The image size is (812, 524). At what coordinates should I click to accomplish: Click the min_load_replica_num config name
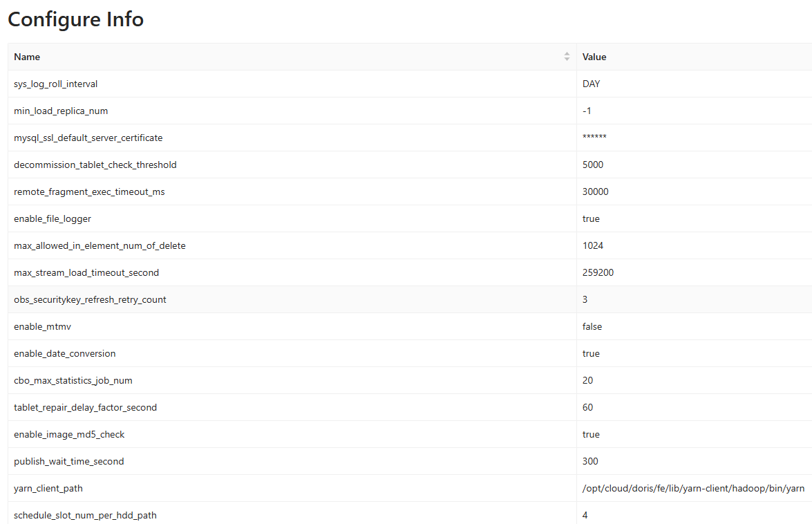(x=61, y=111)
